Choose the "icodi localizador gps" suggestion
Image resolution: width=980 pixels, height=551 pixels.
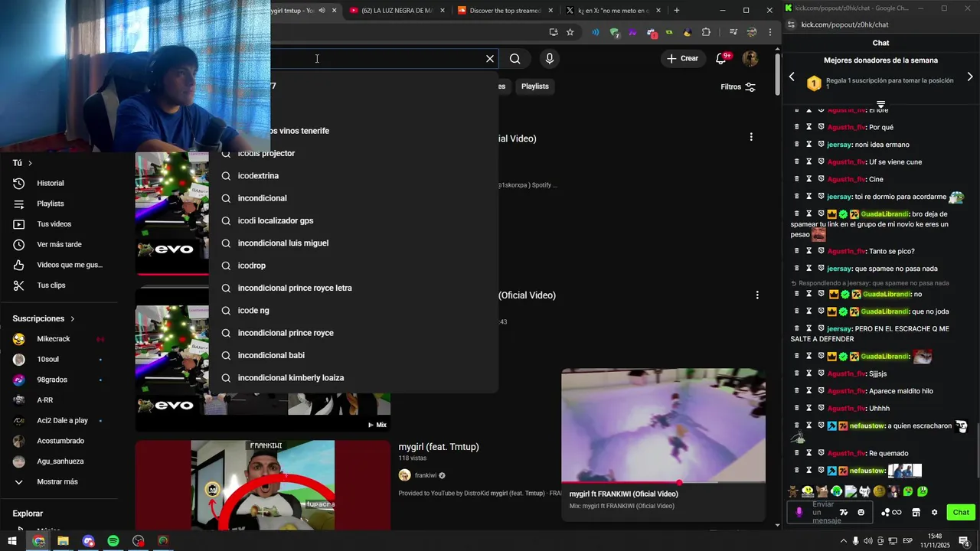354,220
